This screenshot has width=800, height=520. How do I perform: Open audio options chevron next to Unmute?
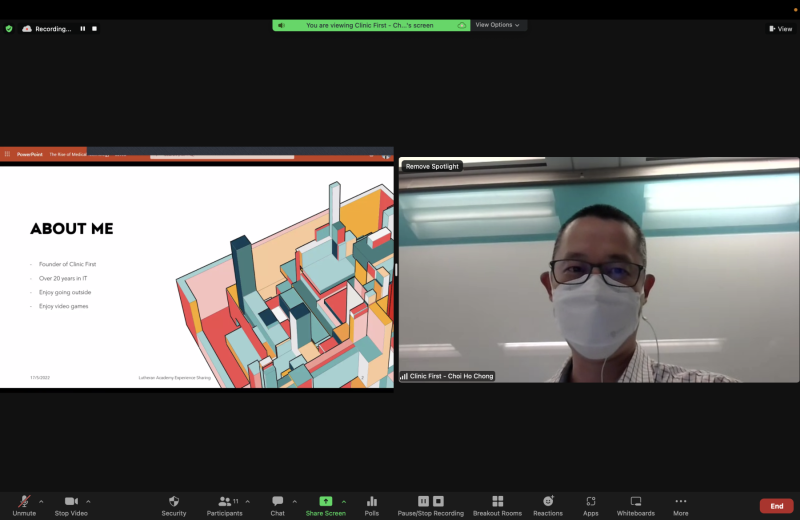[41, 502]
